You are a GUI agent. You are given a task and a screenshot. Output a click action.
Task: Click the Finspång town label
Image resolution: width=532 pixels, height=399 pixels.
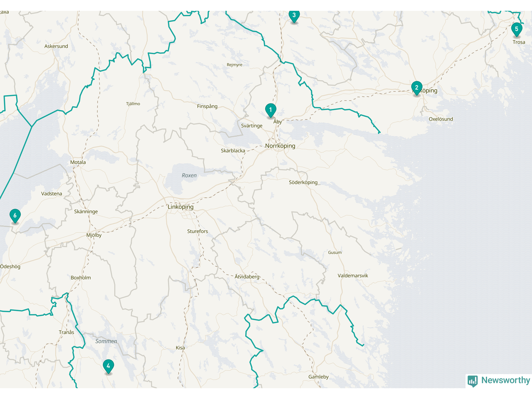pyautogui.click(x=207, y=106)
